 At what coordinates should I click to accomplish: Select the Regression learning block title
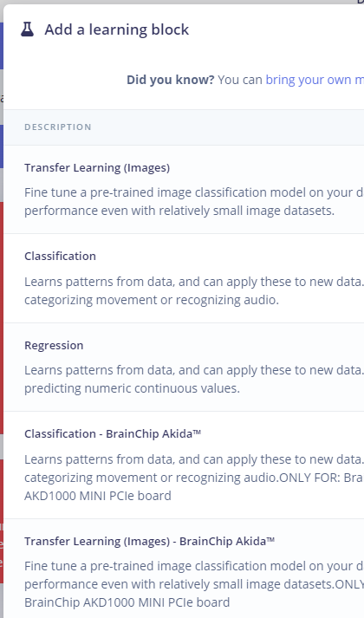54,345
